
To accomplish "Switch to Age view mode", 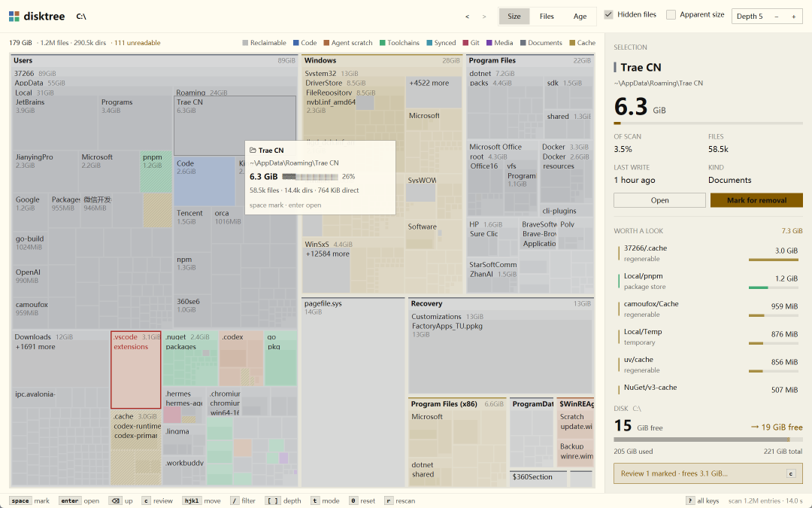I will (580, 16).
